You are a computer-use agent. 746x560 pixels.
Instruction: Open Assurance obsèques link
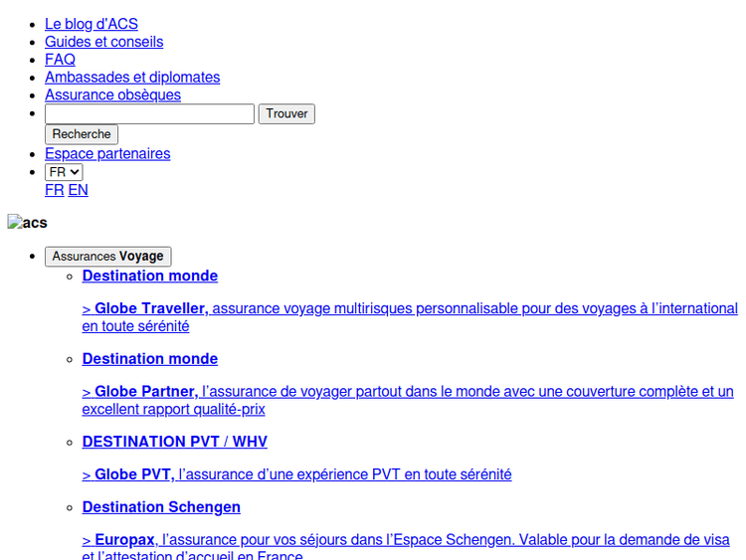[112, 94]
